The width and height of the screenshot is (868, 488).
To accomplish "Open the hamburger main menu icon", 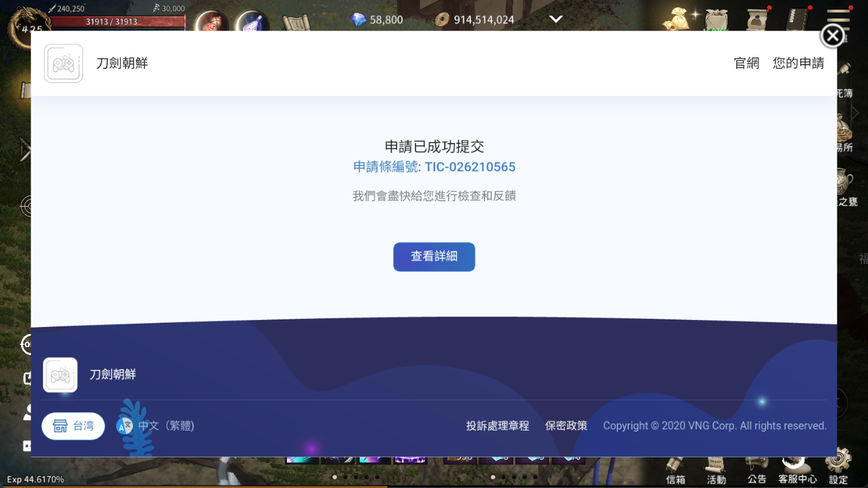I will [x=838, y=17].
